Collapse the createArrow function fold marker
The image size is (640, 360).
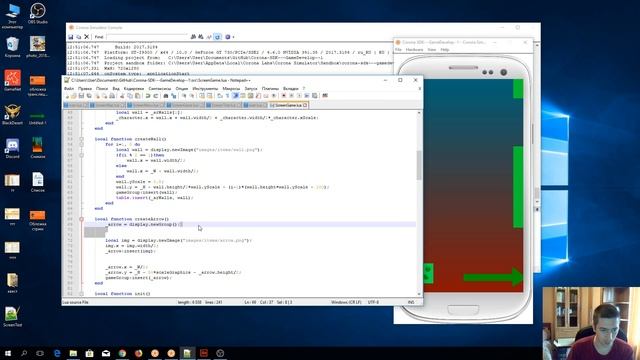(81, 219)
